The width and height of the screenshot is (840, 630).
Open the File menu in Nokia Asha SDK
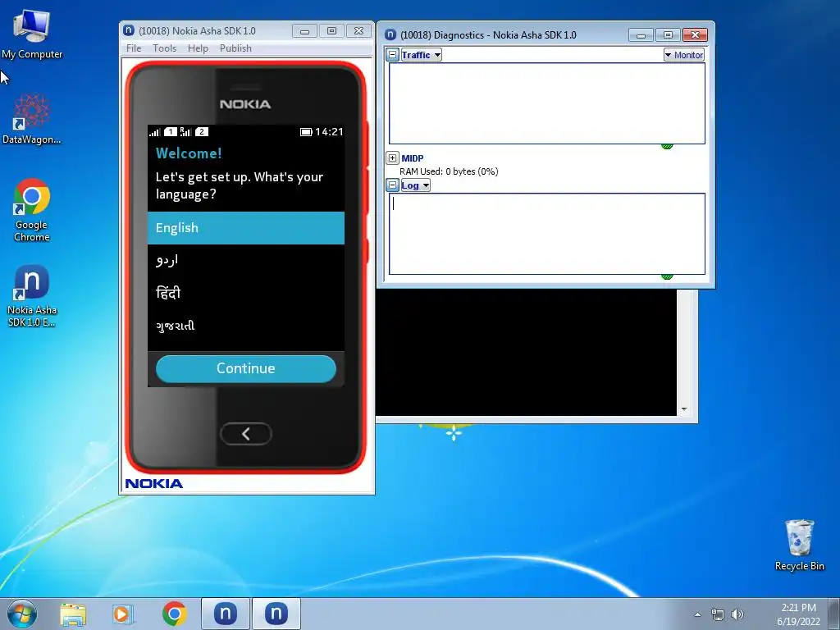134,48
